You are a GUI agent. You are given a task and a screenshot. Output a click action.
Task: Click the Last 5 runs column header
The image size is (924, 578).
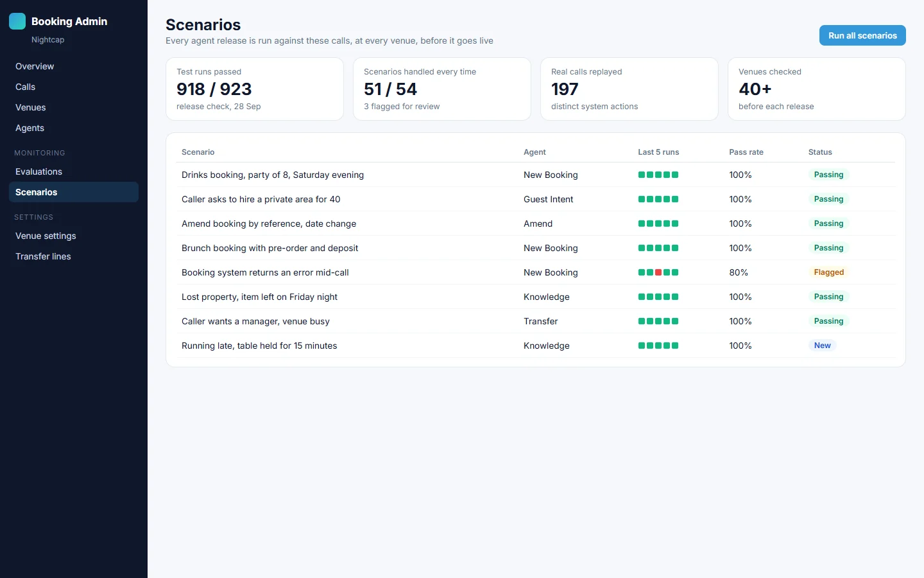pos(658,152)
